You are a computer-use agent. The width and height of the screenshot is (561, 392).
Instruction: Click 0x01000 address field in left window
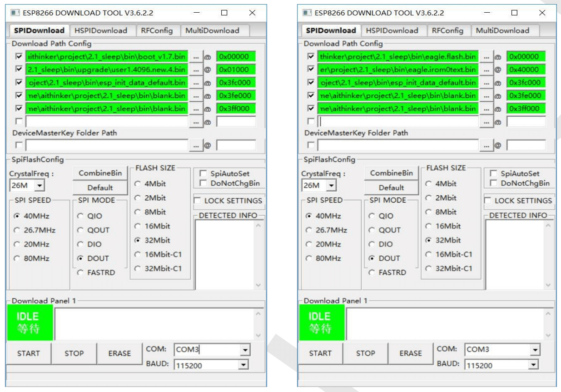236,70
